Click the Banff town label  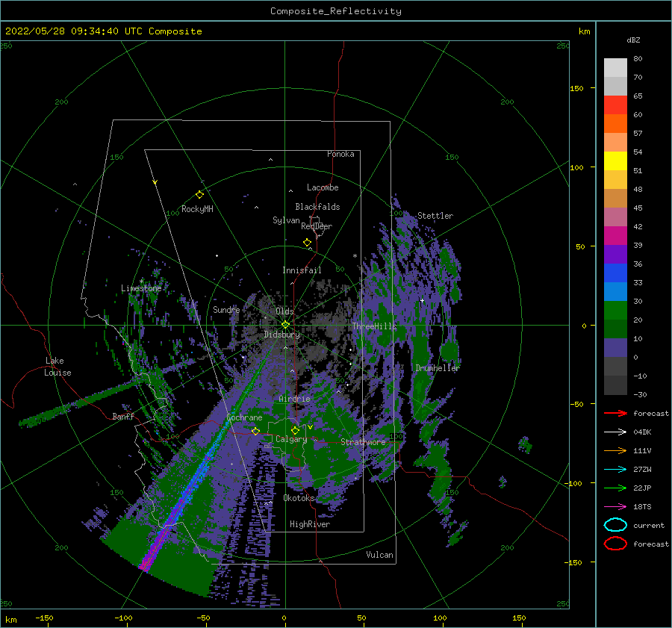click(x=123, y=416)
